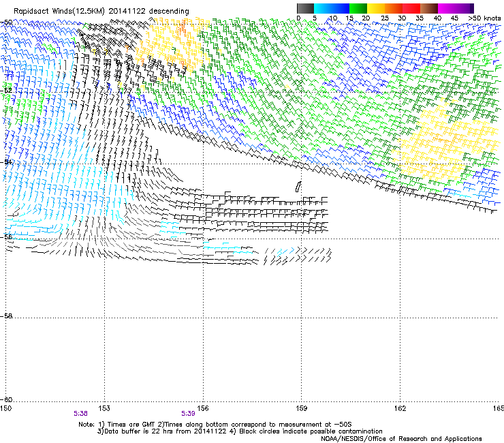Click the latitude label '-52'
Image resolution: width=504 pixels, height=443 pixels.
click(6, 91)
